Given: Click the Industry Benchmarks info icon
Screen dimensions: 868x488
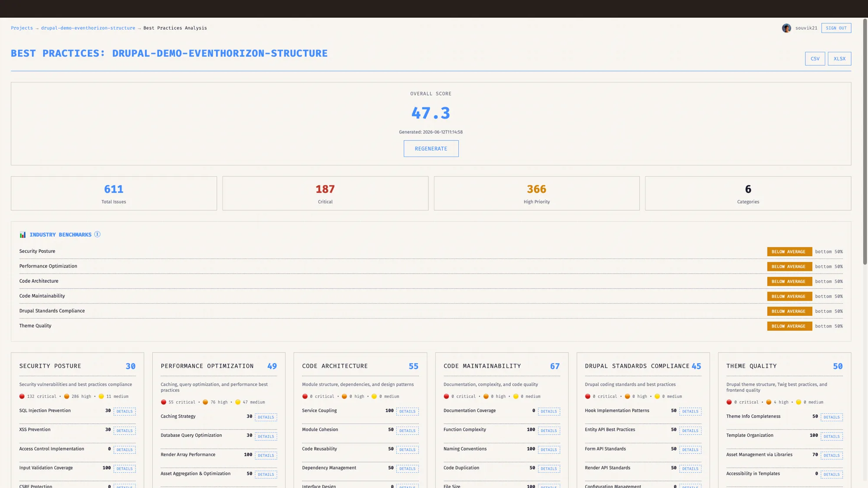Looking at the screenshot, I should point(97,234).
